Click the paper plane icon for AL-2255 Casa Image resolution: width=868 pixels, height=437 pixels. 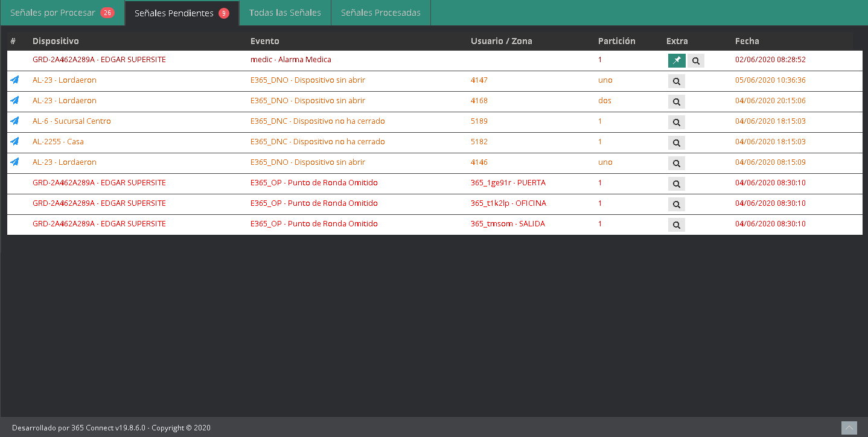pos(15,141)
